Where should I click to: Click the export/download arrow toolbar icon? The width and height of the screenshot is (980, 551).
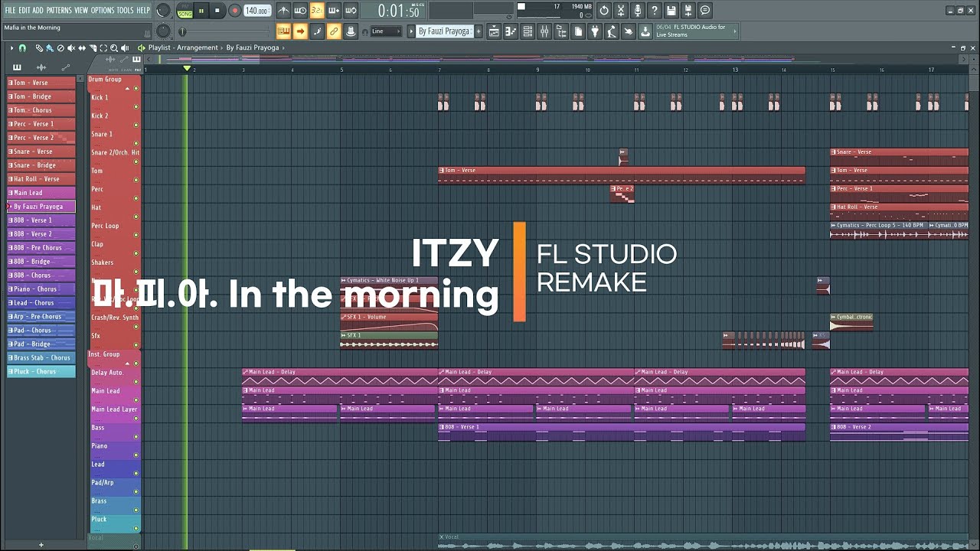point(645,31)
